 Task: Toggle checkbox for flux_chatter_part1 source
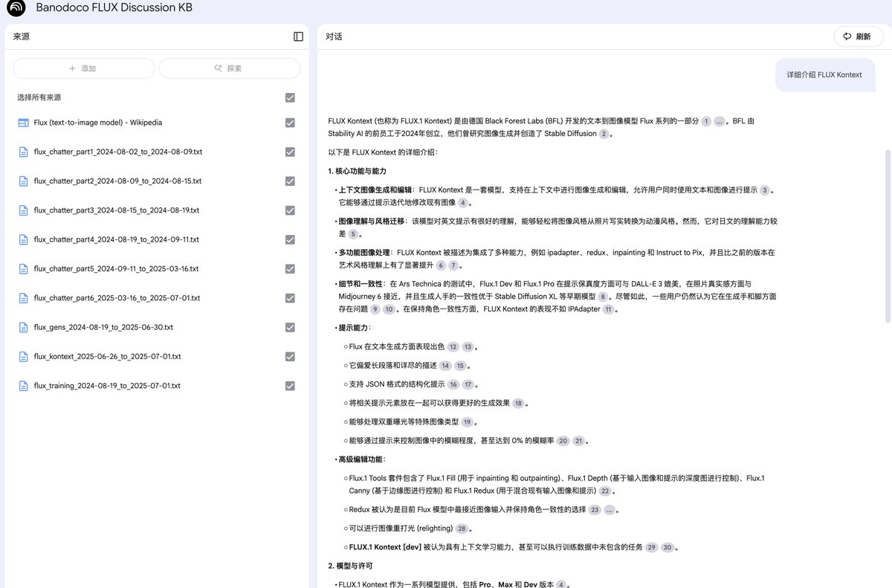(290, 152)
